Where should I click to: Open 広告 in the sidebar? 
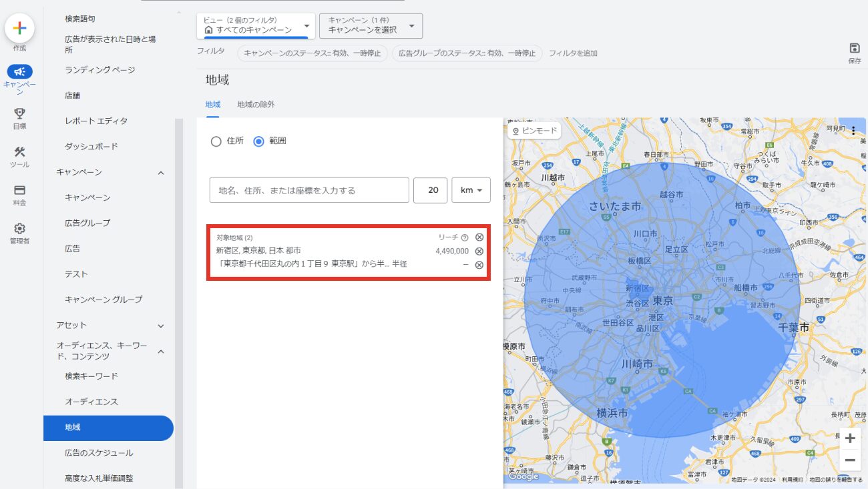pos(73,248)
